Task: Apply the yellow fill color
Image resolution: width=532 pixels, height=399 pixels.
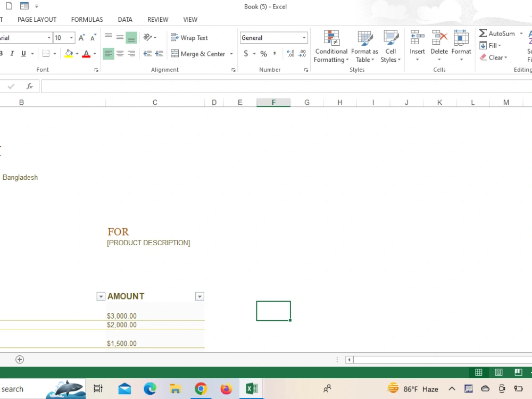Action: coord(69,54)
